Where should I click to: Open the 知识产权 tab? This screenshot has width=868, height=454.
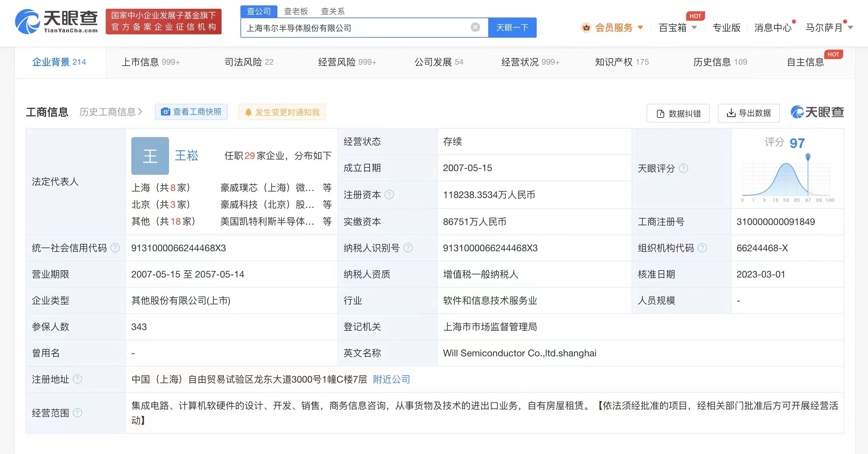(x=622, y=62)
